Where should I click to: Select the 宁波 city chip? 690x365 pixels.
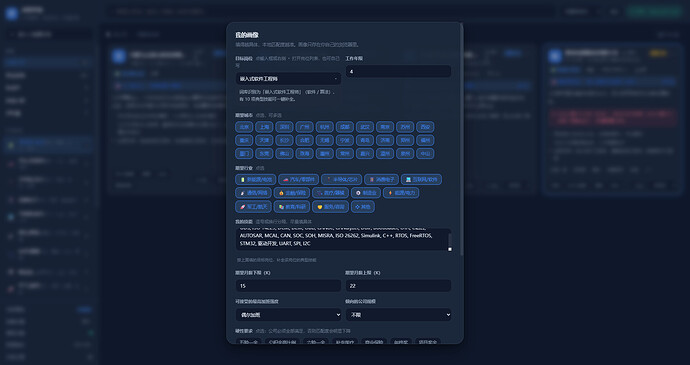pyautogui.click(x=345, y=140)
